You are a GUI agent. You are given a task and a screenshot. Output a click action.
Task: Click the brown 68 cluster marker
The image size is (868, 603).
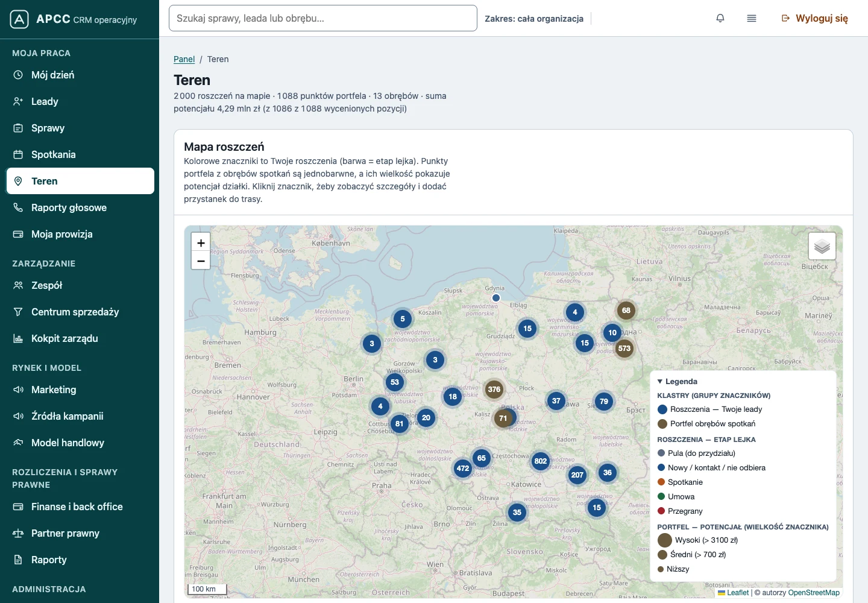[626, 311]
